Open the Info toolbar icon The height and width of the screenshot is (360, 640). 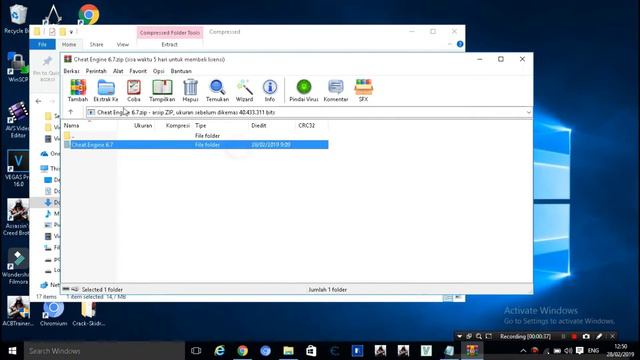tap(270, 91)
